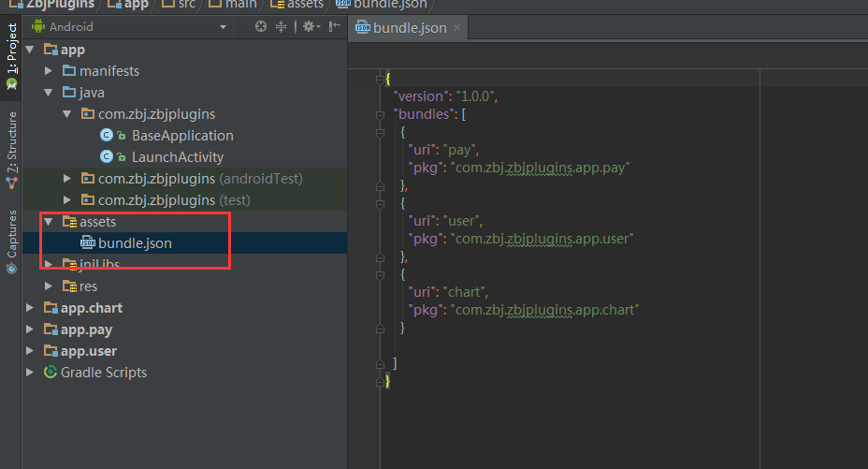
Task: Expand the app.user module
Action: (x=30, y=351)
